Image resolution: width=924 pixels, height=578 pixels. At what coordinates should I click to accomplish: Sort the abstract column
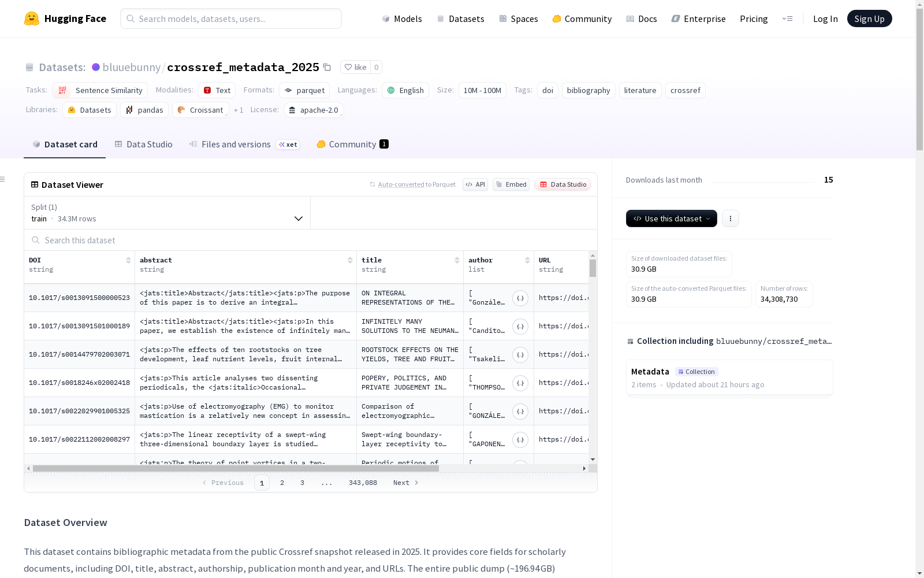[x=350, y=260]
